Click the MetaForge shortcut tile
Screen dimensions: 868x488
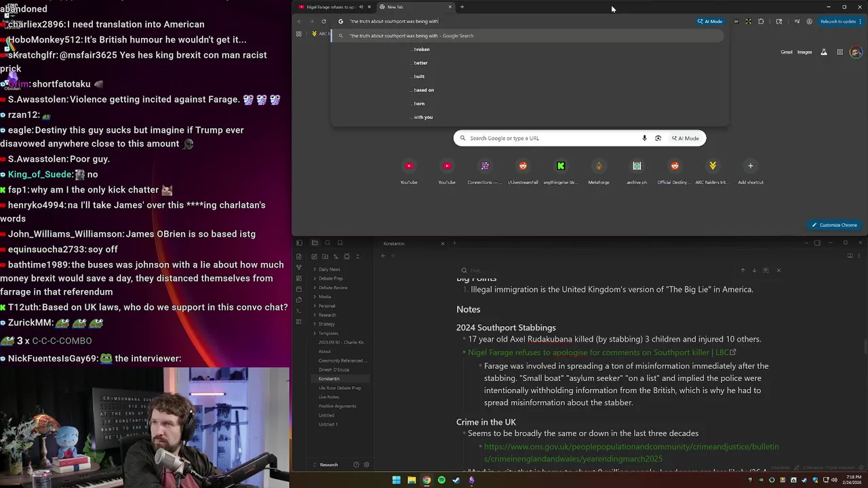tap(599, 171)
